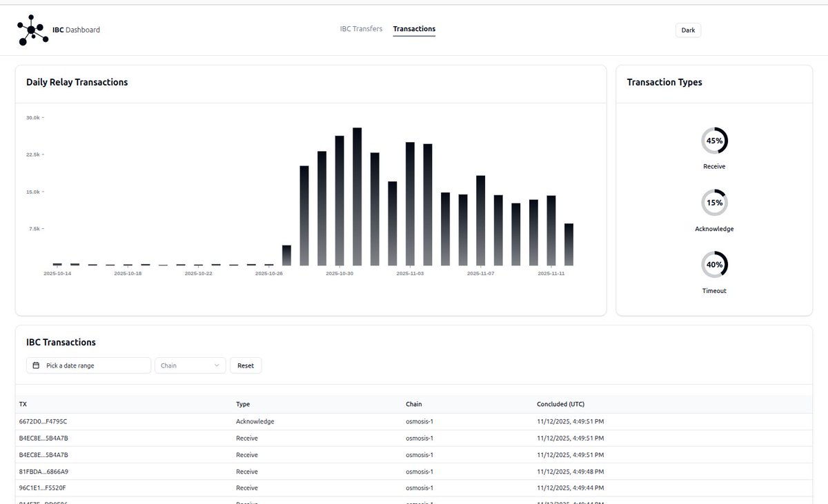Toggle the Dark theme button
Image resolution: width=828 pixels, height=504 pixels.
[688, 30]
